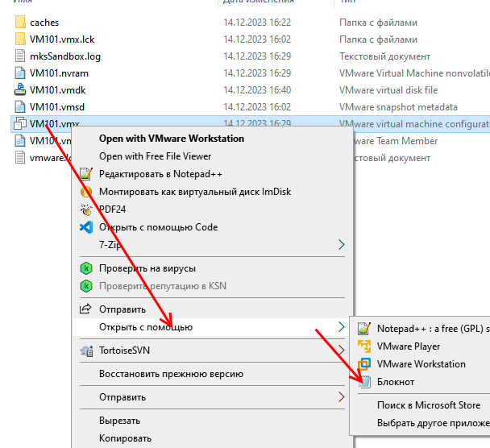The image size is (490, 448).
Task: Choose Notepad++ in Open with submenu
Action: tap(433, 329)
